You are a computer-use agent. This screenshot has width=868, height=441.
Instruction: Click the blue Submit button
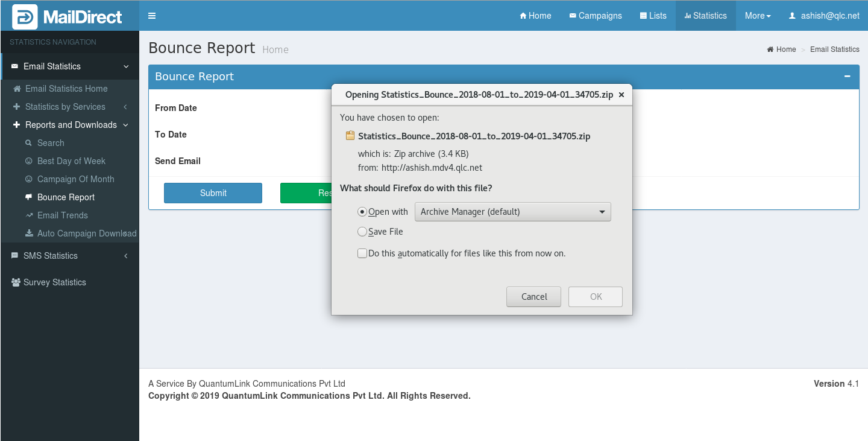point(213,193)
